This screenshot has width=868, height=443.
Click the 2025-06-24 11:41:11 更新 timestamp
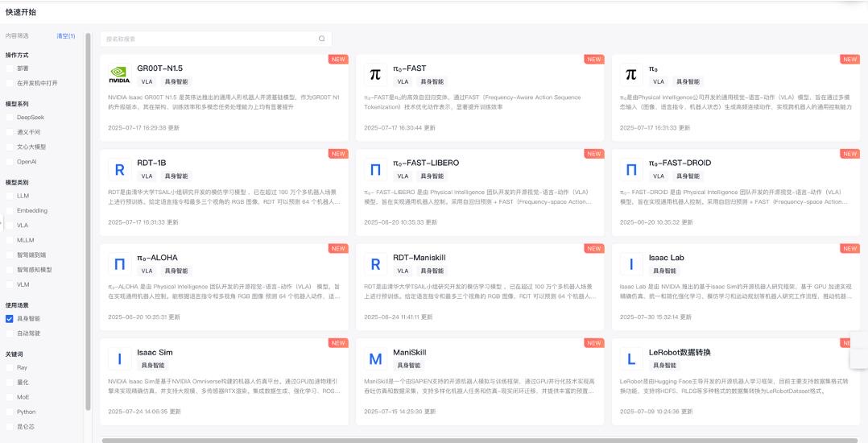click(x=399, y=317)
